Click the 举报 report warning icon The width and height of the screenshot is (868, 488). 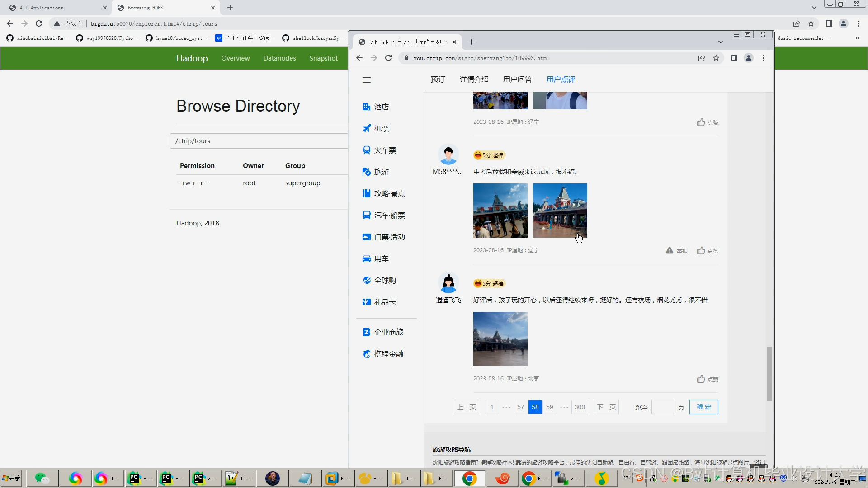coord(670,251)
